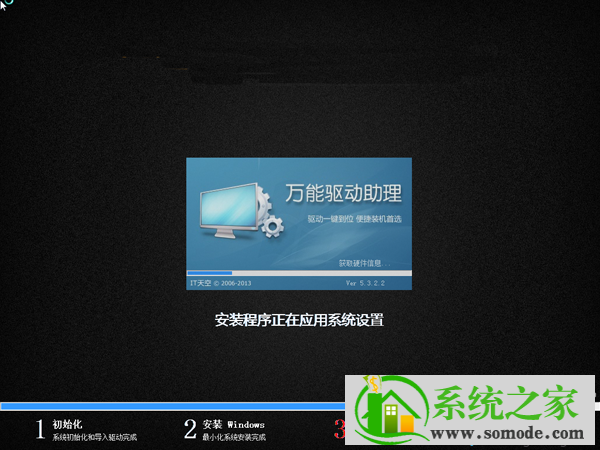Click the IT天空 © 2006-2013 copyright text
This screenshot has height=450, width=600.
[221, 283]
